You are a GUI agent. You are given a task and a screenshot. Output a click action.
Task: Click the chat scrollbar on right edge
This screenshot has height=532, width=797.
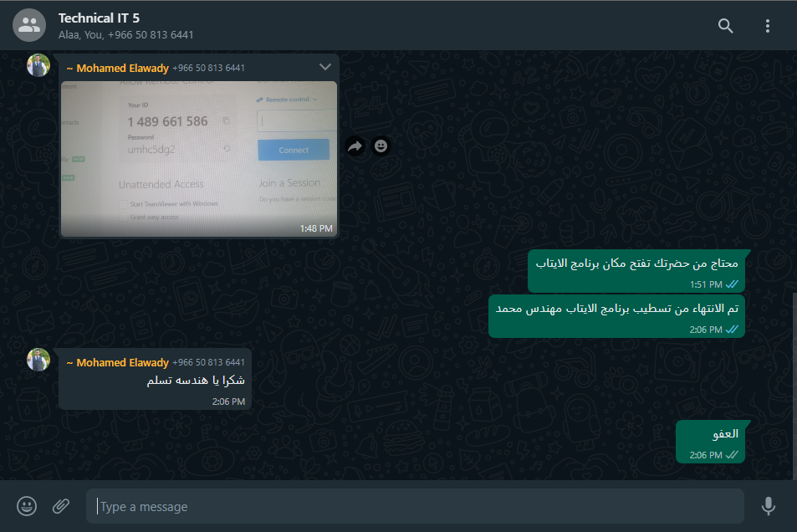click(x=794, y=386)
